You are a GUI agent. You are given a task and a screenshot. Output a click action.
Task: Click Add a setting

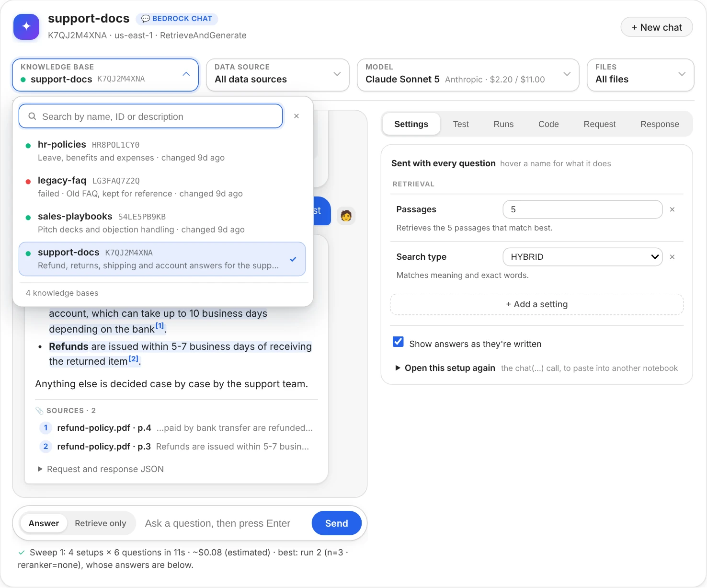[537, 304]
